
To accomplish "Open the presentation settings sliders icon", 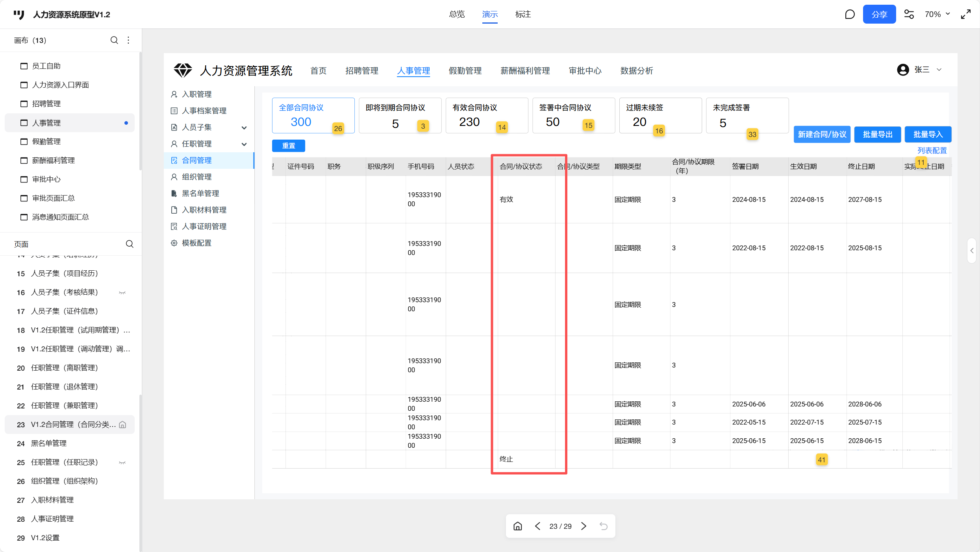I will (x=909, y=15).
